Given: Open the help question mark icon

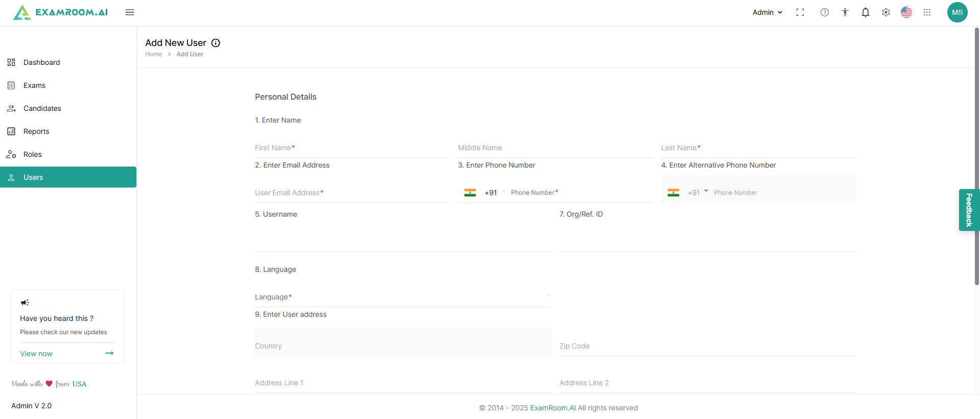Looking at the screenshot, I should click(825, 12).
